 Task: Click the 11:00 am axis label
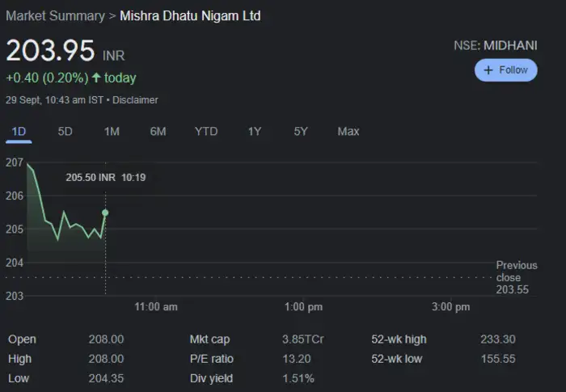coord(156,307)
